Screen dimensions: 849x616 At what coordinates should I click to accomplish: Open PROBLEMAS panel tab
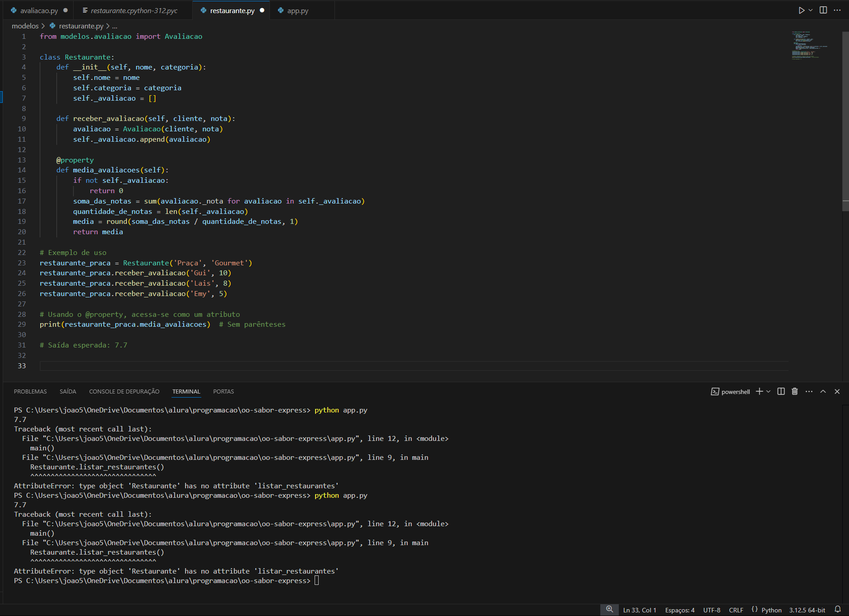pos(30,392)
